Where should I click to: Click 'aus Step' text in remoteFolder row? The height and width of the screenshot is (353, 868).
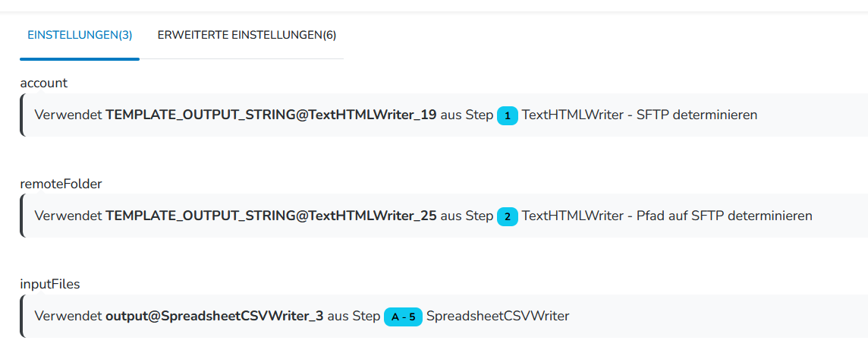point(467,216)
